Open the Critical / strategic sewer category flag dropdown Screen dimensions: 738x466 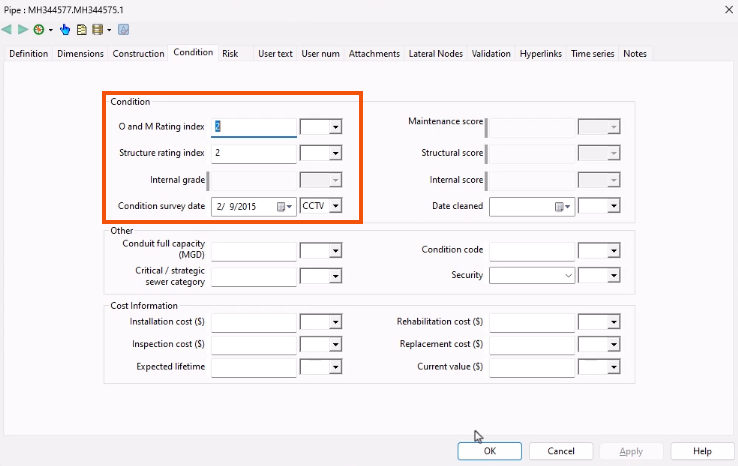click(335, 276)
